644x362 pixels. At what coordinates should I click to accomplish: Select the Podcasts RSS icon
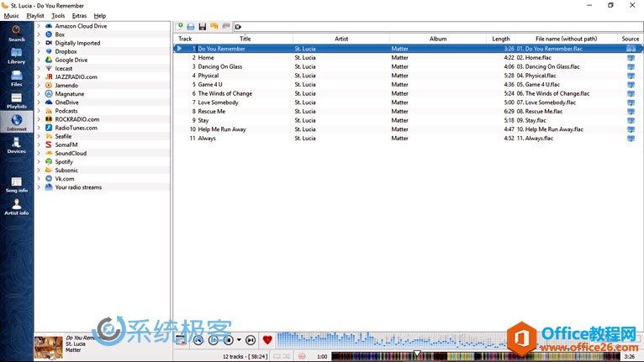[x=49, y=111]
